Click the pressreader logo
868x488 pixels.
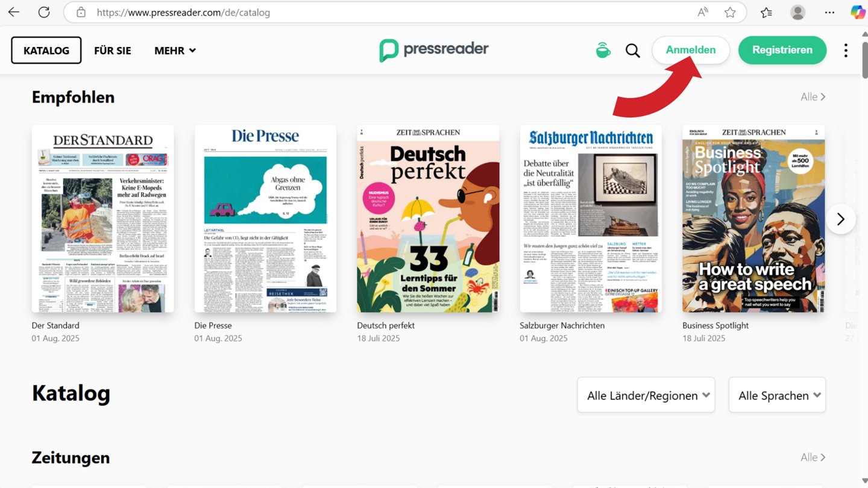click(434, 49)
